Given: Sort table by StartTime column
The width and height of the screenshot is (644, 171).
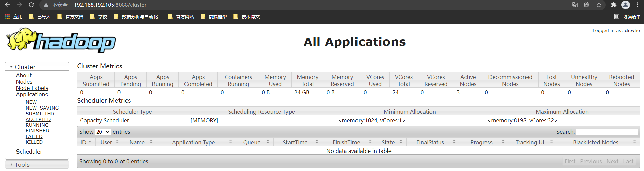Looking at the screenshot, I should pyautogui.click(x=298, y=142).
